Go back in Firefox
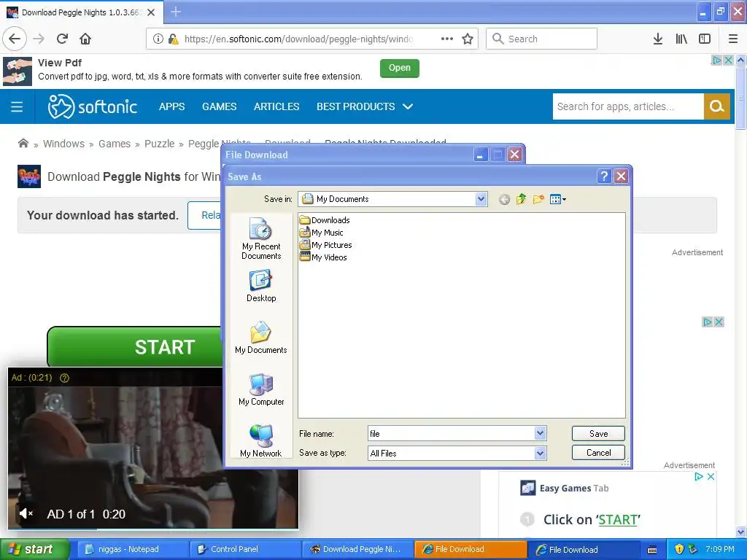The width and height of the screenshot is (747, 560). (15, 39)
